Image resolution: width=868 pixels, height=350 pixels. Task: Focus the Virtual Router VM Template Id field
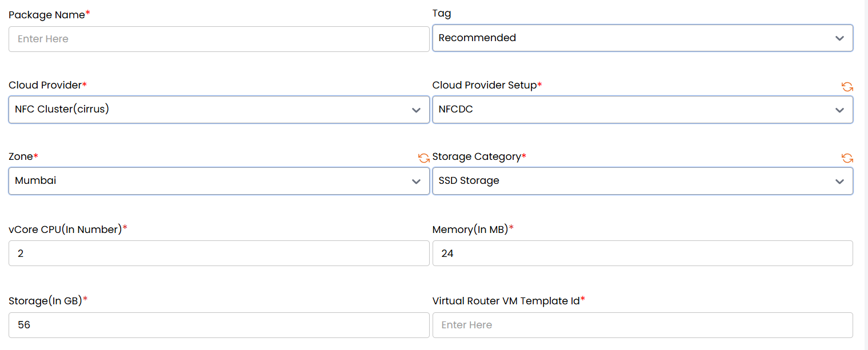pyautogui.click(x=642, y=325)
